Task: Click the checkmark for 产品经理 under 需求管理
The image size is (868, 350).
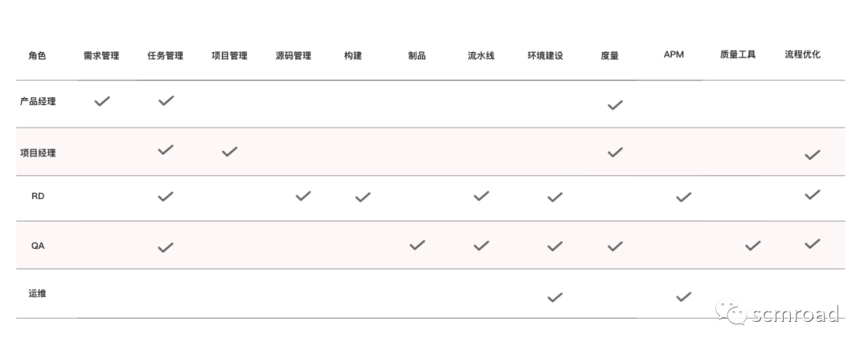Action: click(102, 101)
